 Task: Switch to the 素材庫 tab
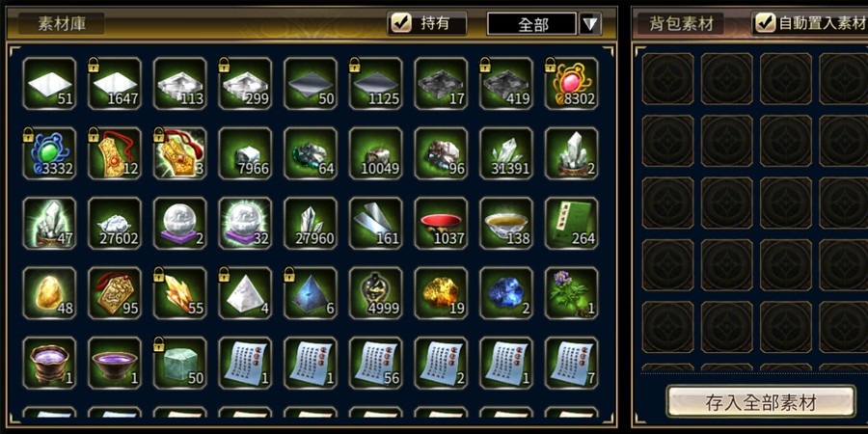[61, 23]
